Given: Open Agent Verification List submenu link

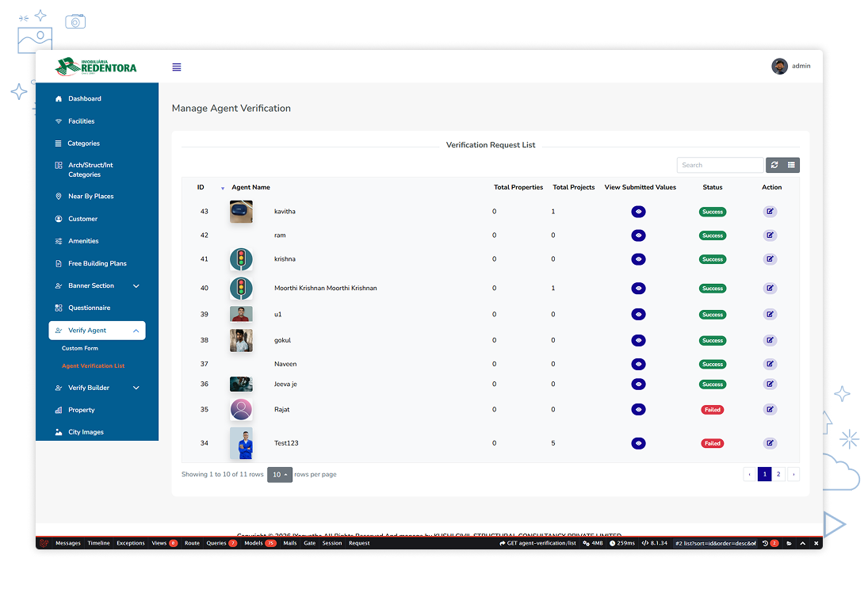Looking at the screenshot, I should tap(93, 366).
